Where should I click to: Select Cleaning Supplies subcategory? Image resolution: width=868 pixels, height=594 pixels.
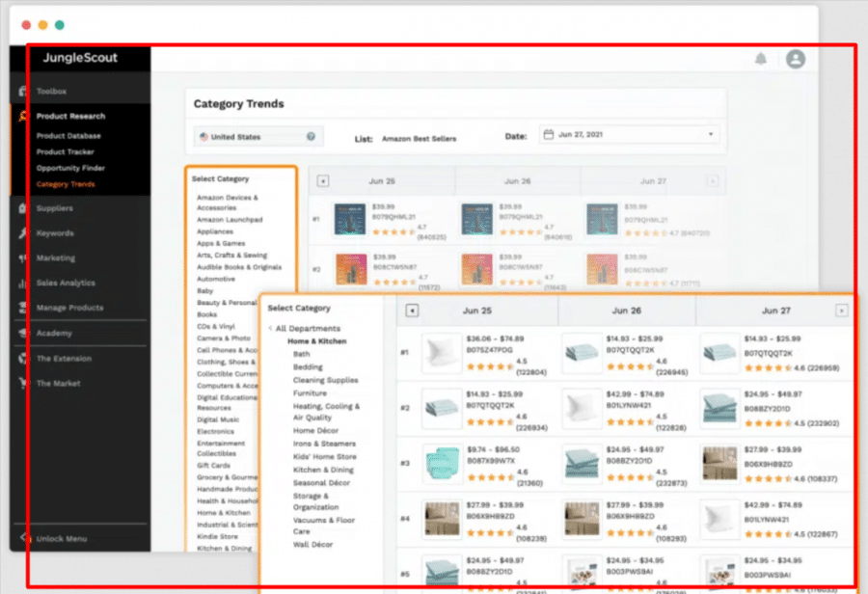[x=326, y=380]
